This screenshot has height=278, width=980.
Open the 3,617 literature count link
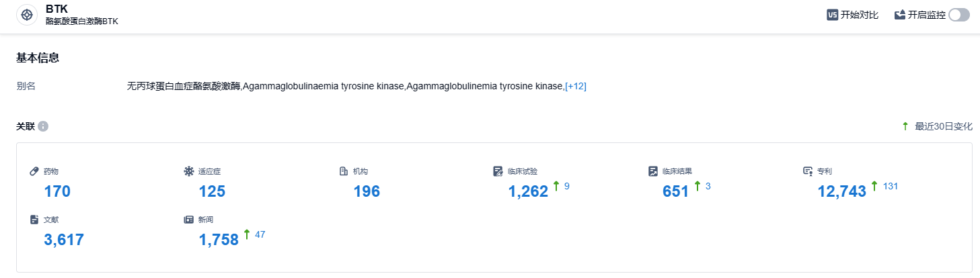(64, 240)
